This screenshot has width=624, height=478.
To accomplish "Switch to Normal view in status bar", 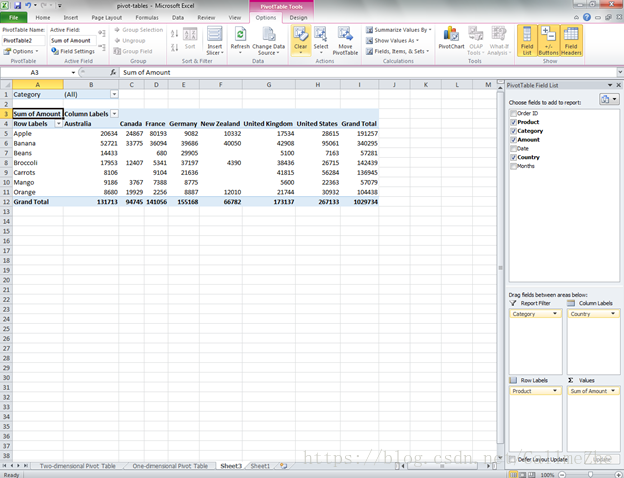I will [x=513, y=474].
